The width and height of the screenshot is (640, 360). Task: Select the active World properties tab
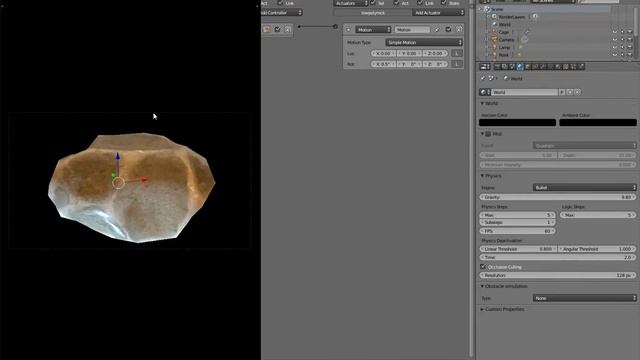coord(520,67)
